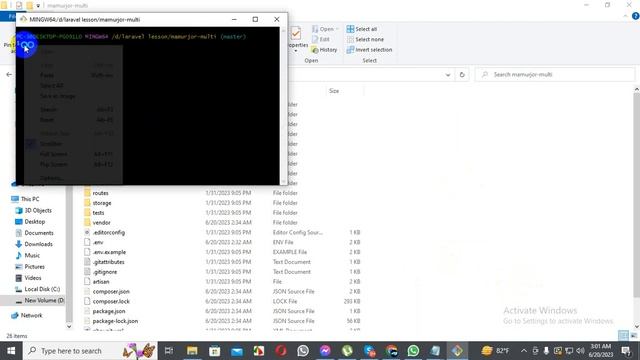Click the Select all ribbon button

[362, 29]
